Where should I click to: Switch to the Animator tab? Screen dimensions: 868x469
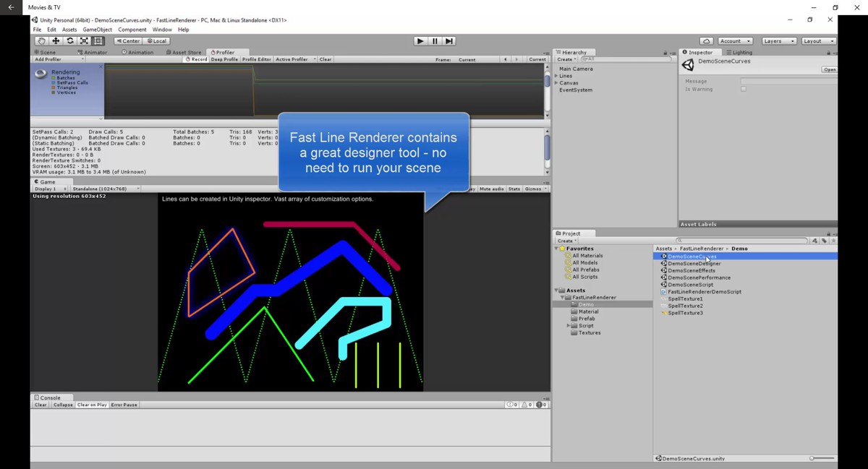[x=93, y=53]
